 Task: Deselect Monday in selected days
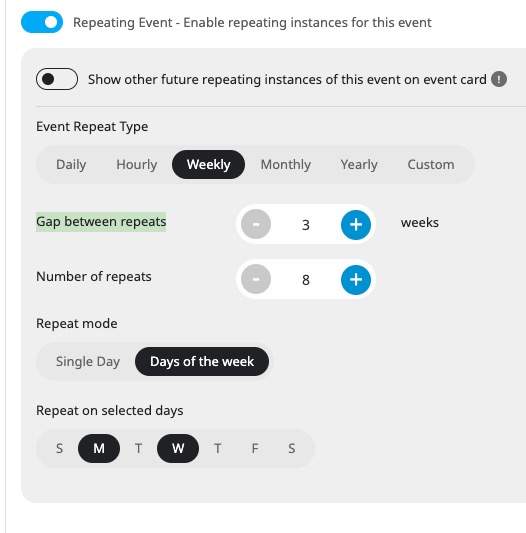(99, 448)
